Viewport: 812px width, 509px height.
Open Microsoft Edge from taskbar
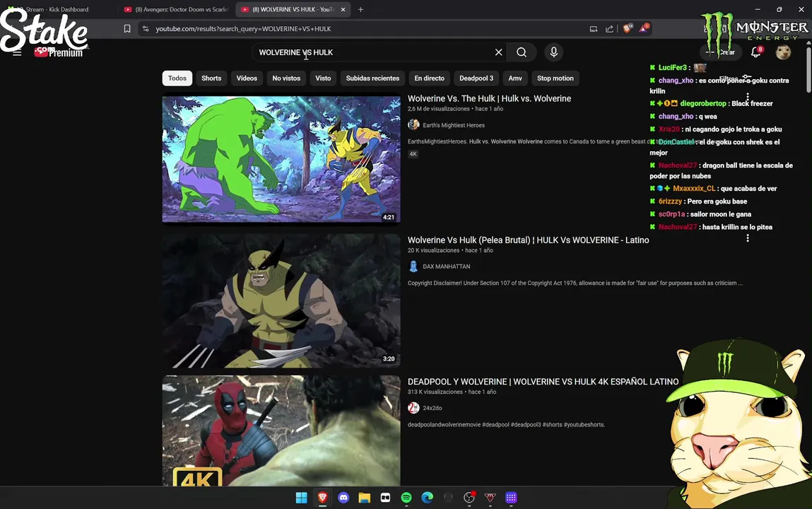428,498
